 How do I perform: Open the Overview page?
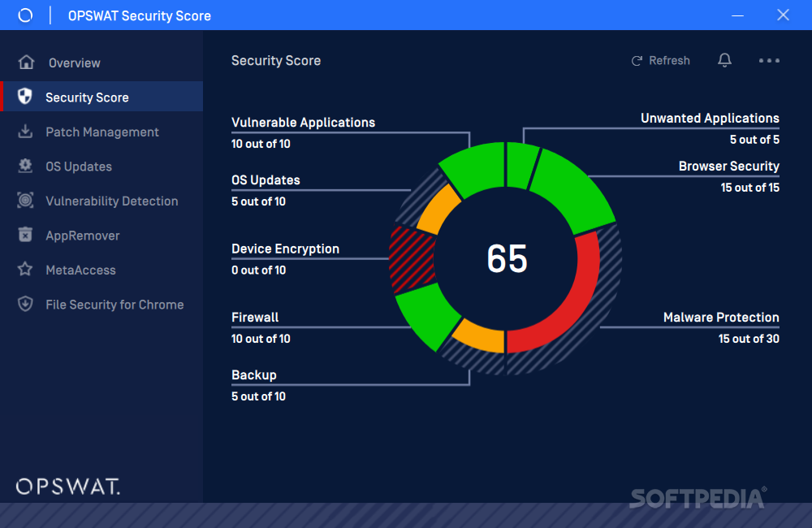[x=101, y=63]
